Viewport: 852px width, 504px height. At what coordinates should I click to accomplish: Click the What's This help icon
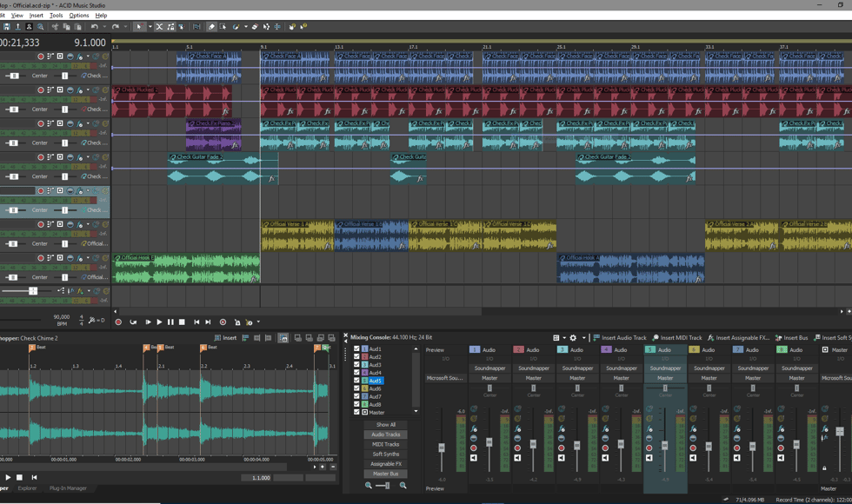pos(303,26)
